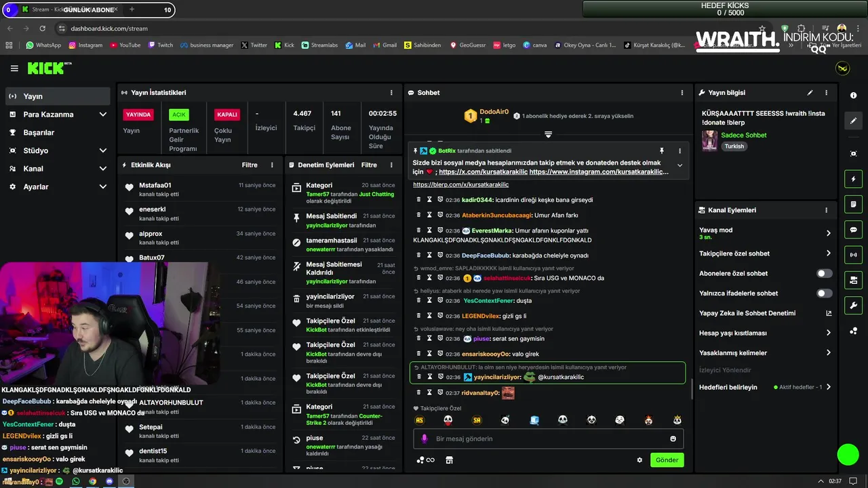Select Yayın in the sidebar

(x=57, y=96)
